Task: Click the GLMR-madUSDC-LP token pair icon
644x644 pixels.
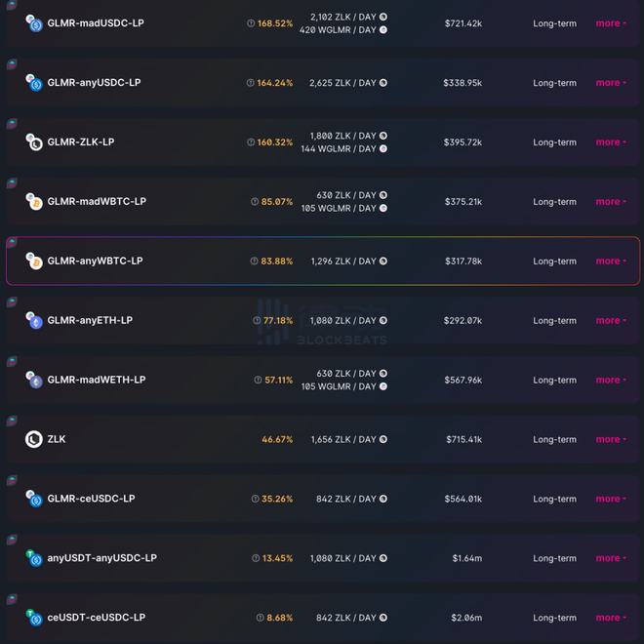Action: tap(34, 23)
